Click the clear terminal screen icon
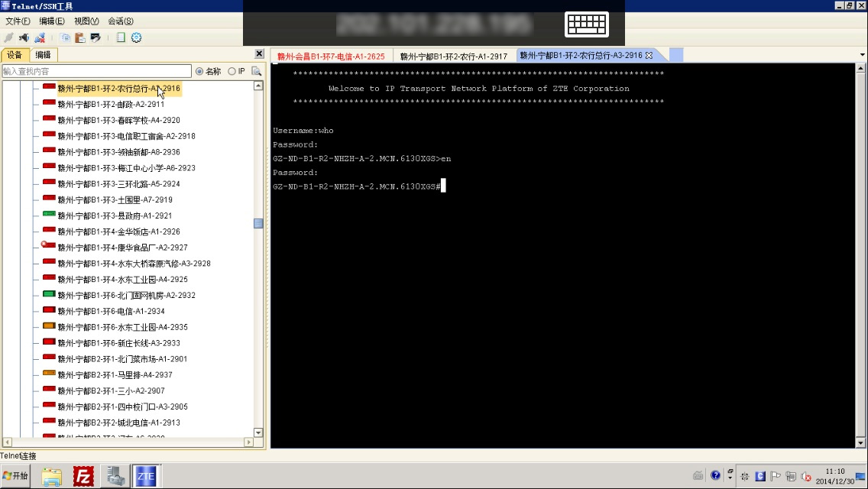Viewport: 868px width, 489px height. tap(96, 37)
